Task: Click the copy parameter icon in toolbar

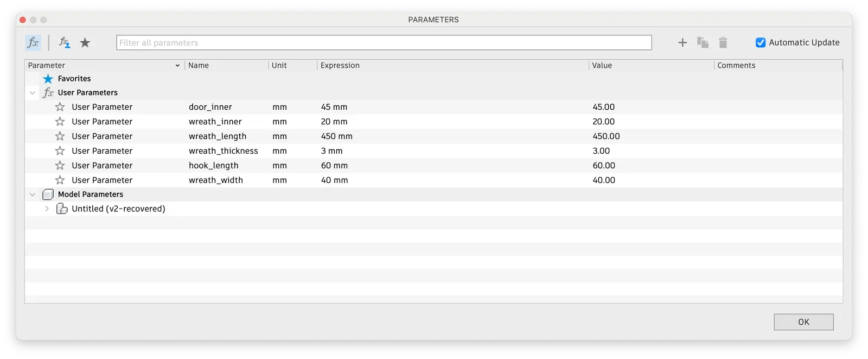Action: (x=703, y=42)
